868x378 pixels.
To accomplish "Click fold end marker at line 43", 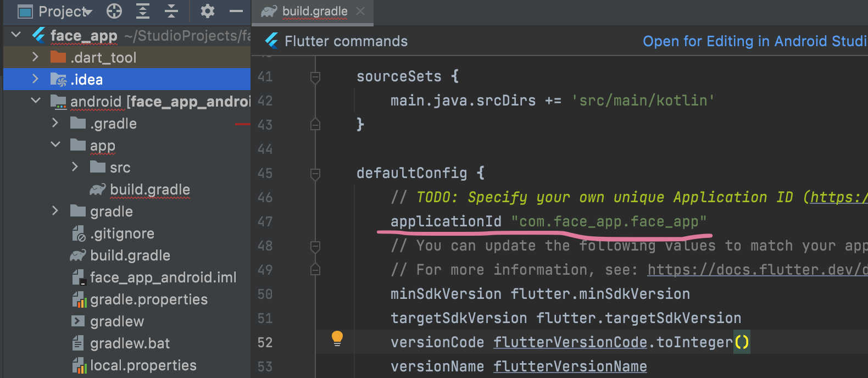I will pos(315,124).
